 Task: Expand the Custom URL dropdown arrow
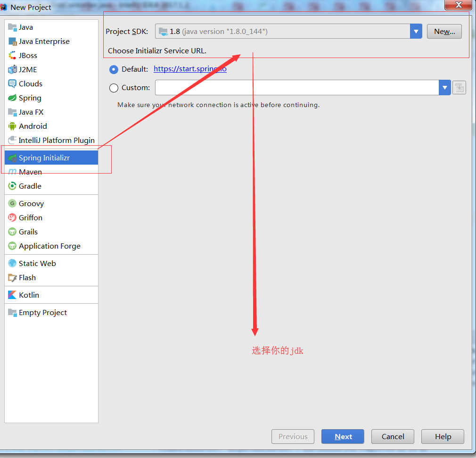click(445, 88)
